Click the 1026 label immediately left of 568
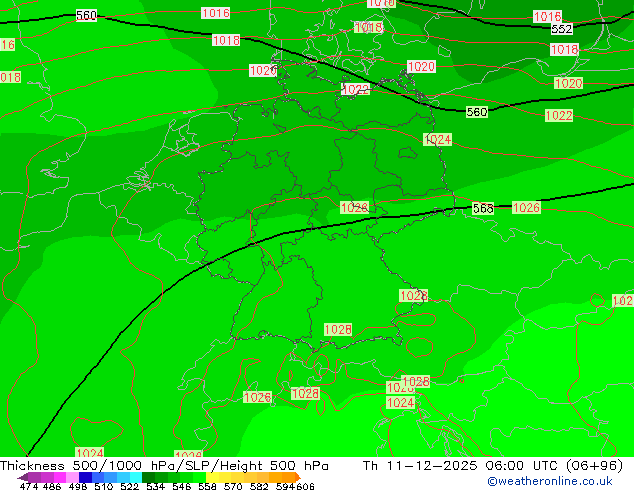This screenshot has width=634, height=490. pyautogui.click(x=354, y=208)
